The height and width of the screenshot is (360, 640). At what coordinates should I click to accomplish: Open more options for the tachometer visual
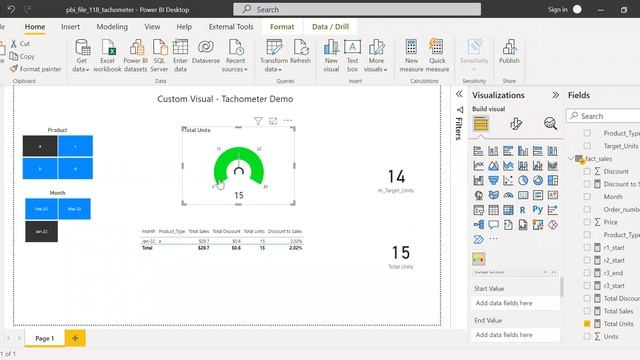tap(288, 121)
